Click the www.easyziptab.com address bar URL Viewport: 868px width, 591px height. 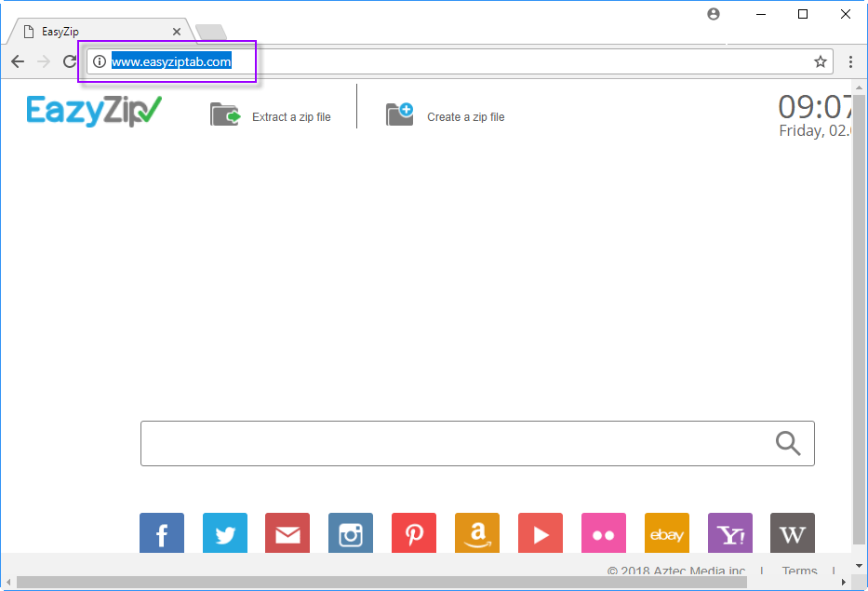pyautogui.click(x=171, y=61)
